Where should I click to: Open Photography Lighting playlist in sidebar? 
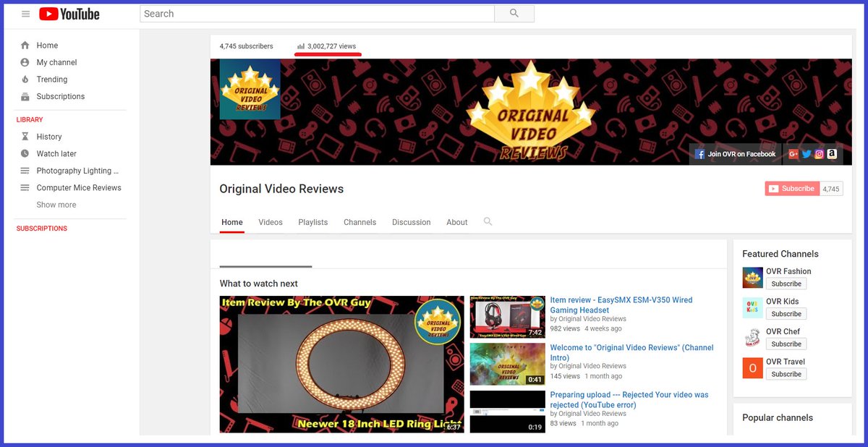pos(77,171)
